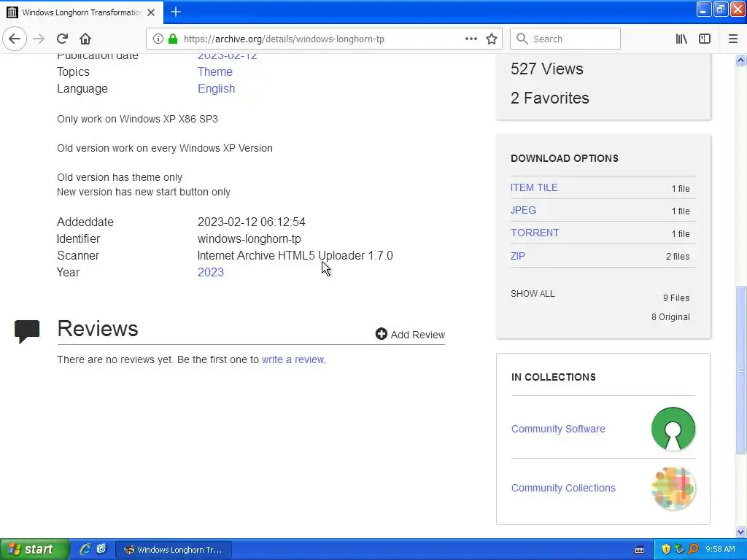Click the magnifier icon in Search box

tap(522, 39)
